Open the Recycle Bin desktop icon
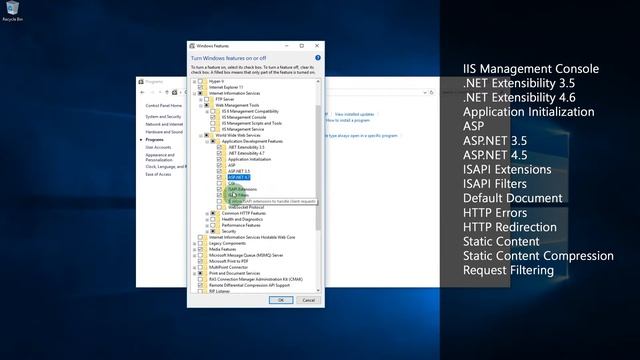The height and width of the screenshot is (360, 640). coord(12,11)
